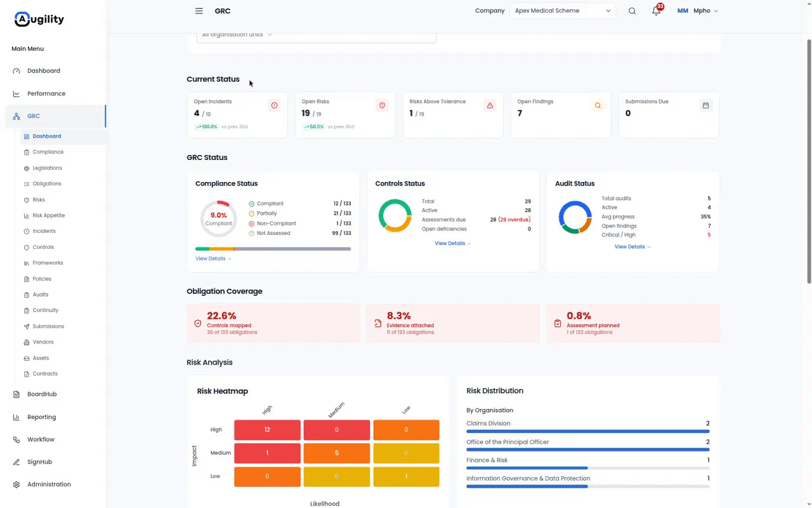Image resolution: width=812 pixels, height=508 pixels.
Task: Click the Audit Status donut chart
Action: [575, 217]
